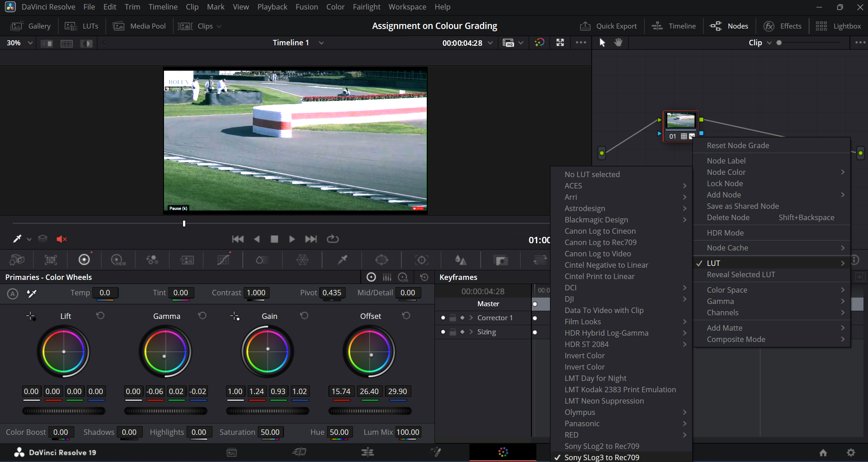This screenshot has height=462, width=868.
Task: Open the LUTs browser
Action: (x=82, y=26)
